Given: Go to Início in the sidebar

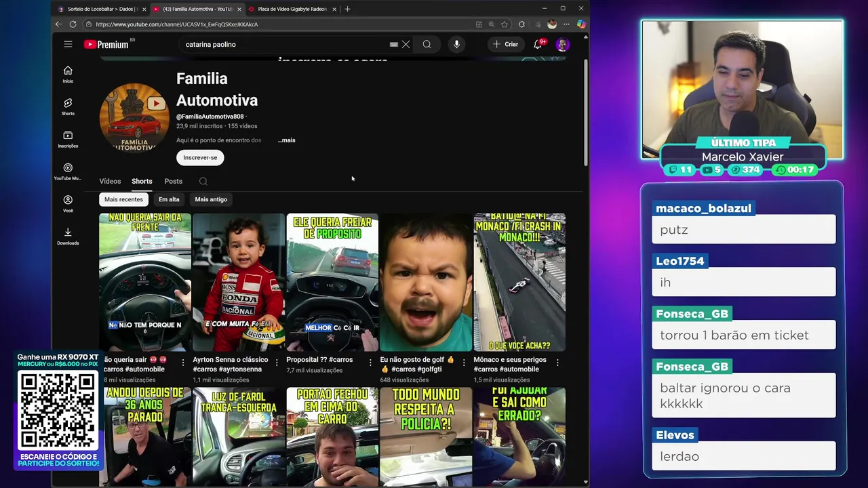Looking at the screenshot, I should click(x=68, y=74).
